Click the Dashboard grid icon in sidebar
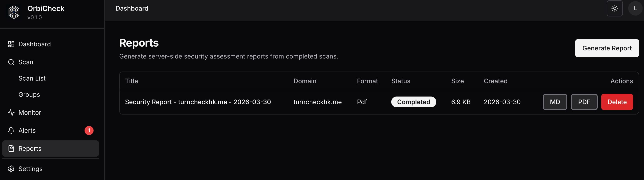The image size is (644, 180). point(11,44)
